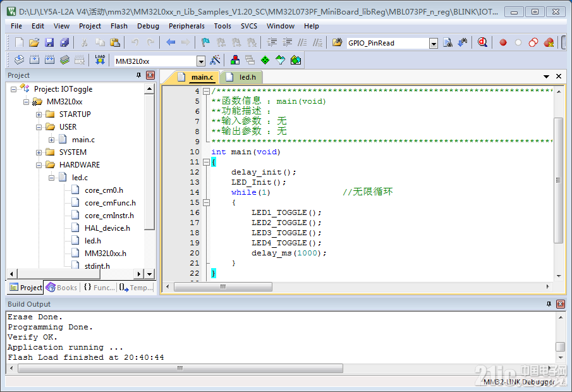This screenshot has height=392, width=572.
Task: Unindent the selected lines
Action: (x=287, y=43)
